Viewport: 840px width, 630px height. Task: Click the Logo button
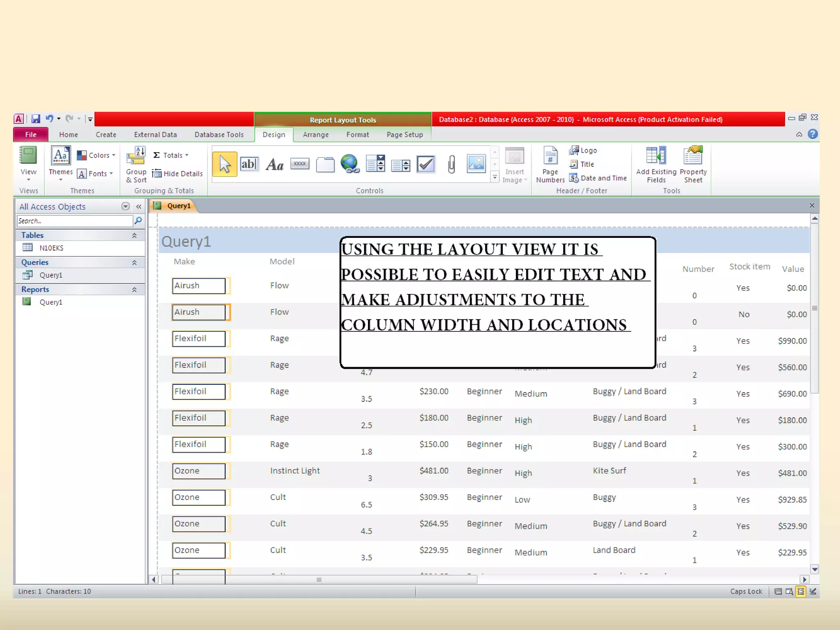(x=583, y=151)
